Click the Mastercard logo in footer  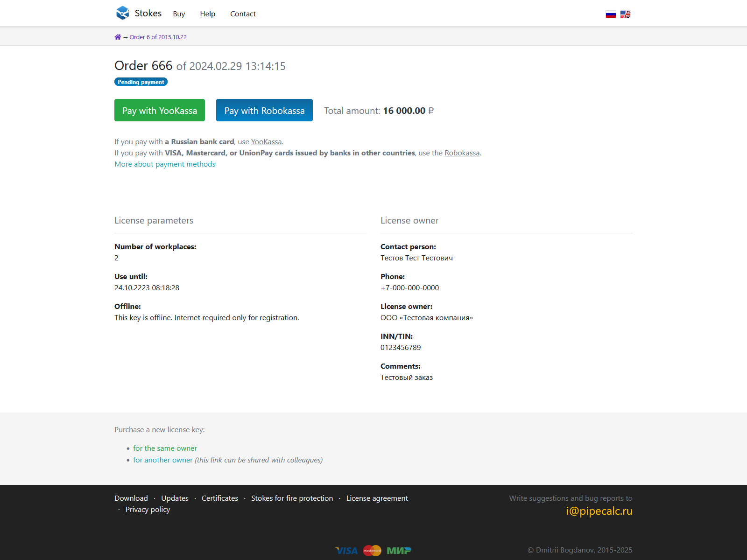(372, 551)
